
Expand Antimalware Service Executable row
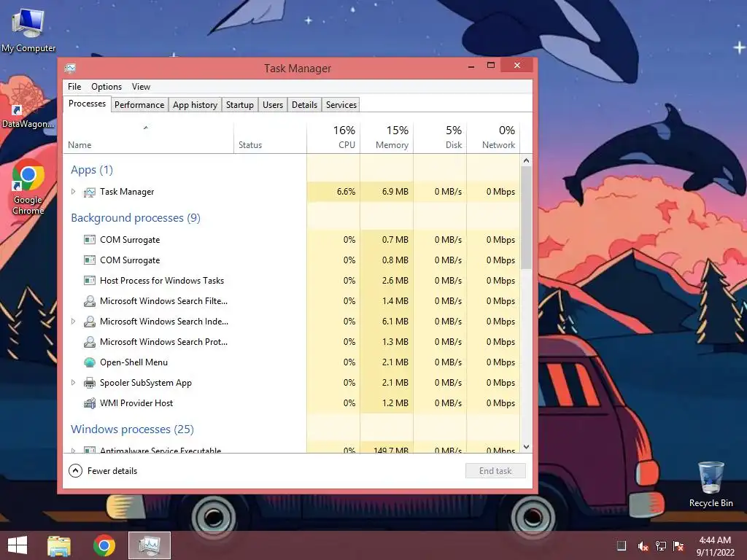click(x=74, y=450)
